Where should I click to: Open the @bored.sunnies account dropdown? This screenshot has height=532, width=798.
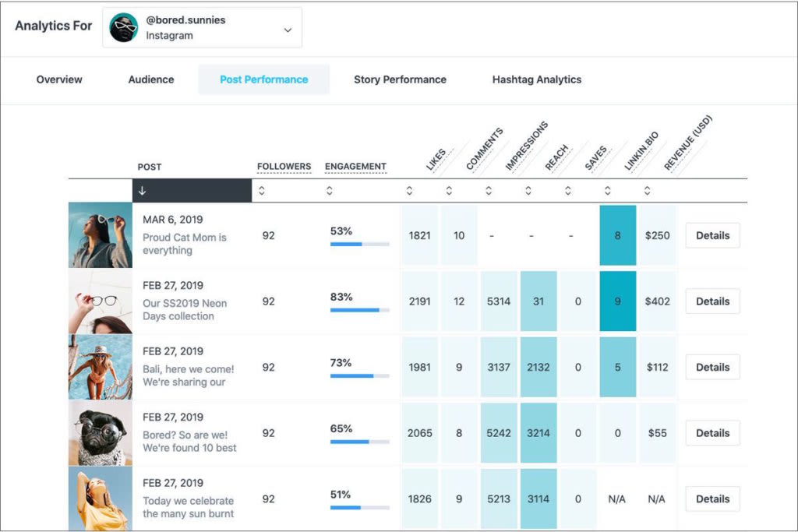point(202,27)
